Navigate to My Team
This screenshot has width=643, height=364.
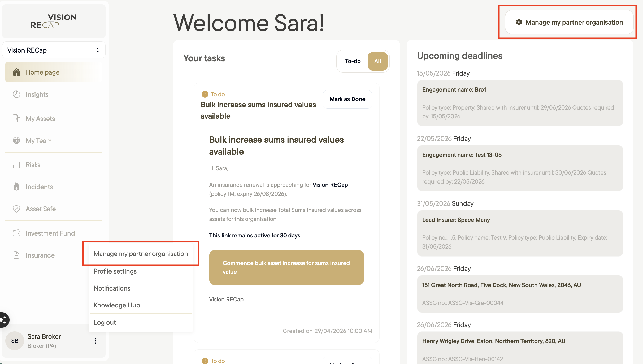(x=54, y=141)
